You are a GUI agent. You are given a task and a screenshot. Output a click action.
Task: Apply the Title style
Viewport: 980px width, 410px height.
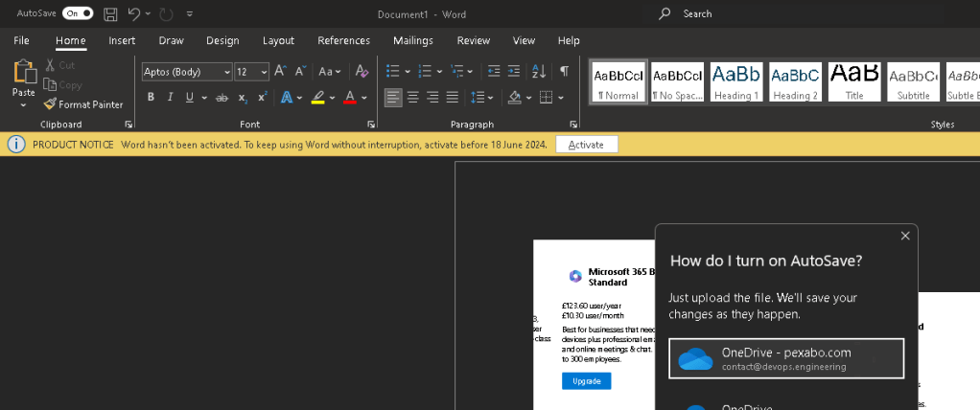tap(854, 81)
